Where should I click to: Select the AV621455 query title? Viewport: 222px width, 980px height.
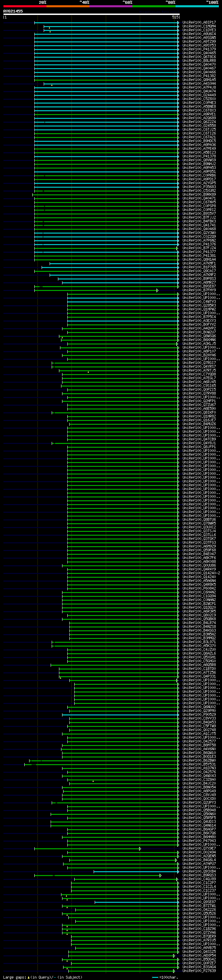pyautogui.click(x=13, y=11)
